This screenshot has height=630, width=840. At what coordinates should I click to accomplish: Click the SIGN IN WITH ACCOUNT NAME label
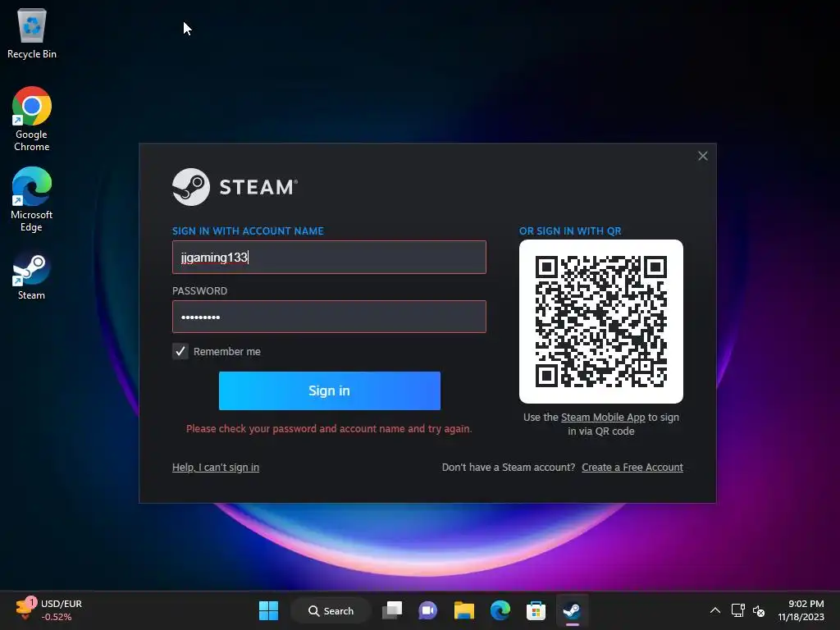[248, 231]
